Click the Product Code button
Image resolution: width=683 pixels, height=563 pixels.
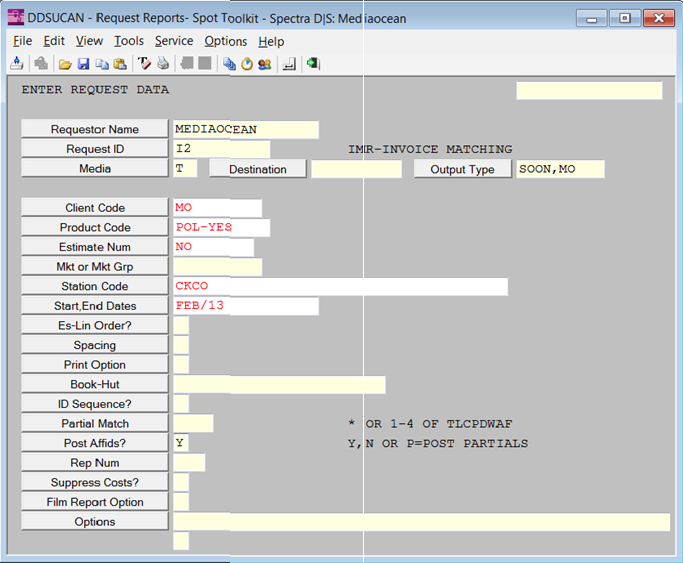point(95,227)
